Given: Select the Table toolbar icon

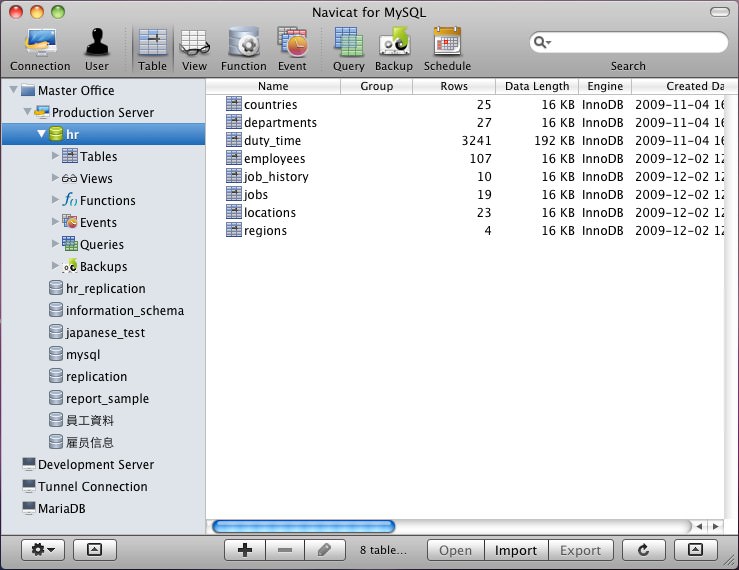Looking at the screenshot, I should [152, 49].
